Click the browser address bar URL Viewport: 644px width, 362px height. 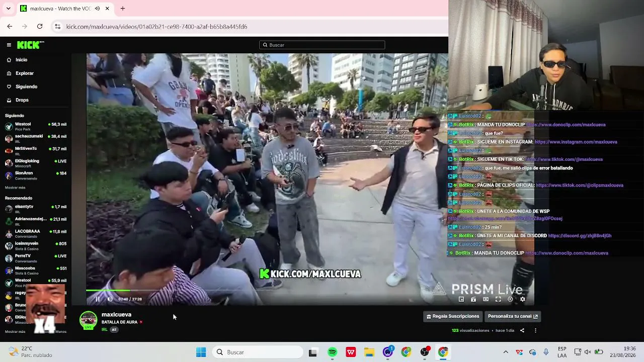click(156, 27)
